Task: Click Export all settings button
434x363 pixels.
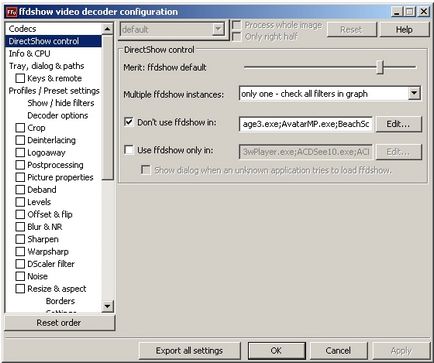Action: [189, 351]
